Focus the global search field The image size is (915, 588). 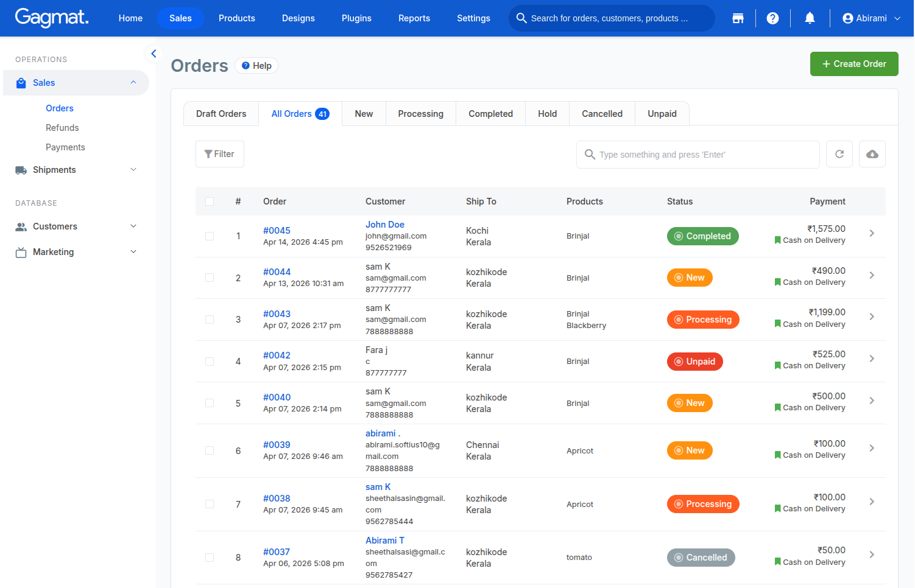click(612, 18)
